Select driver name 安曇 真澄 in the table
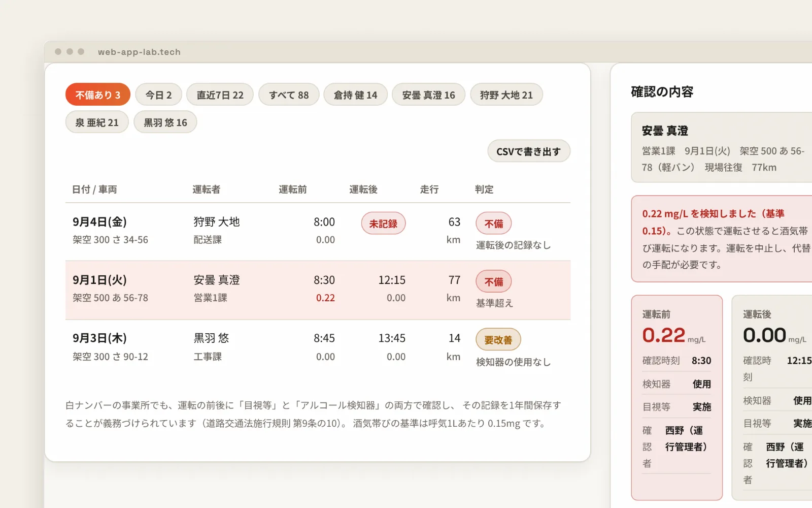Image resolution: width=812 pixels, height=508 pixels. 217,280
